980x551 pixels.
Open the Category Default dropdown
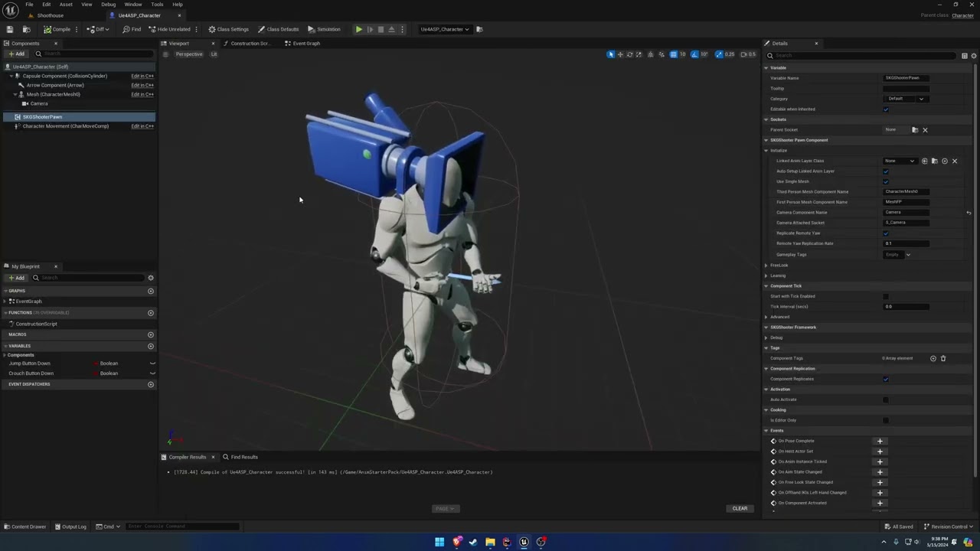point(906,99)
